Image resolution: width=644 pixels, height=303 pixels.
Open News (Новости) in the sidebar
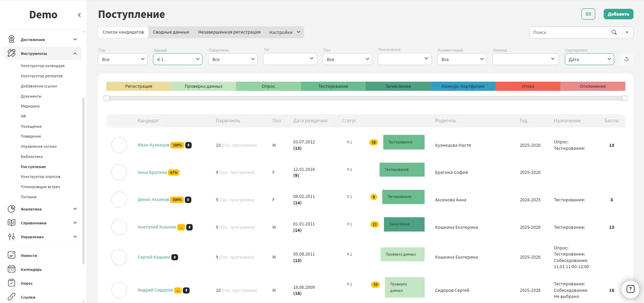(29, 256)
